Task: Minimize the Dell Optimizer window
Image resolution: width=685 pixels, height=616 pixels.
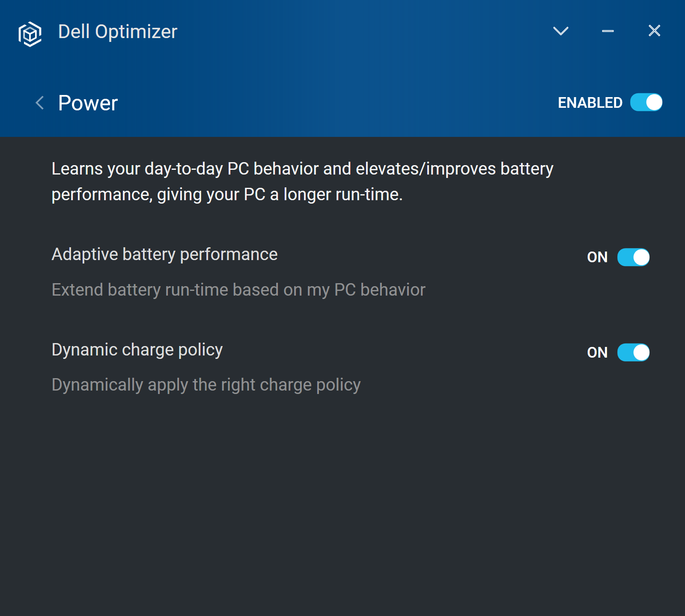Action: (x=608, y=31)
